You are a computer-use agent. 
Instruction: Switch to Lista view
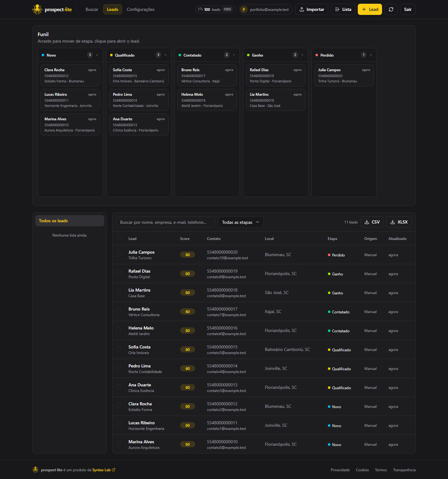tap(343, 9)
